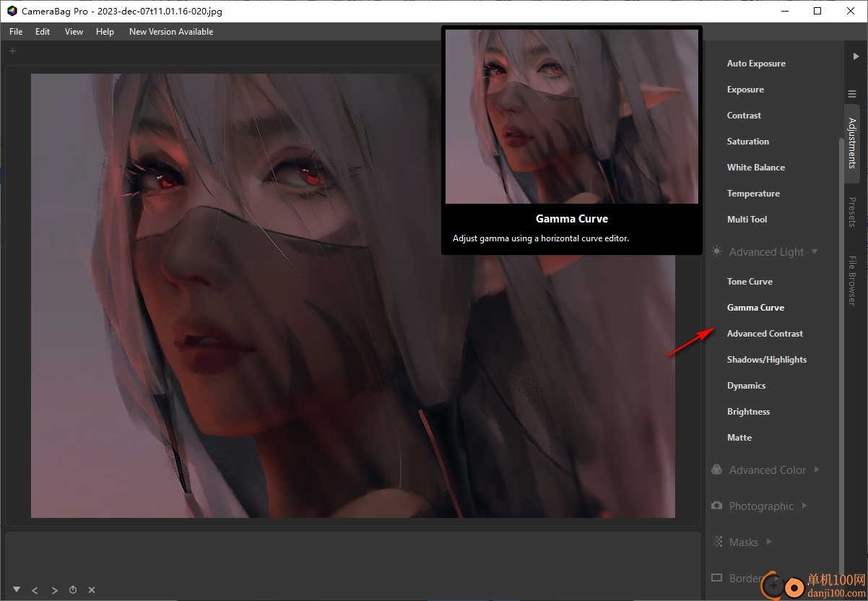The height and width of the screenshot is (601, 868).
Task: Select the Gamma Curve adjustment
Action: coord(755,308)
